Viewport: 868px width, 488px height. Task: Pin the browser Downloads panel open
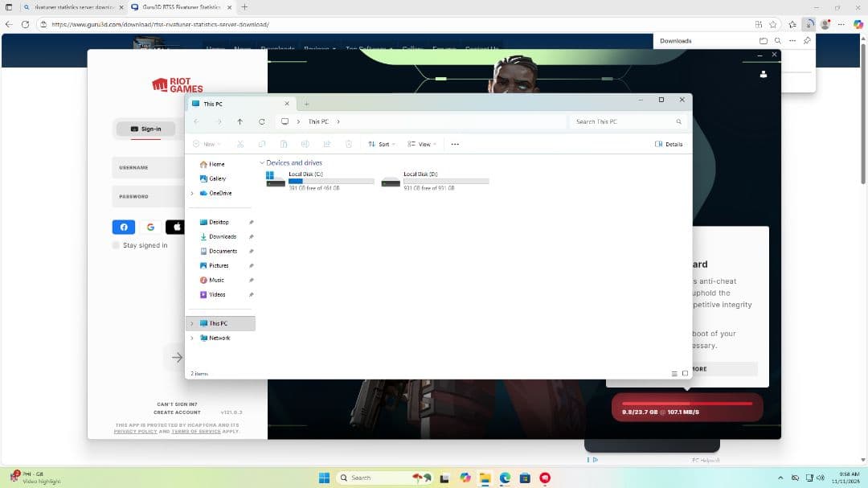pos(807,40)
